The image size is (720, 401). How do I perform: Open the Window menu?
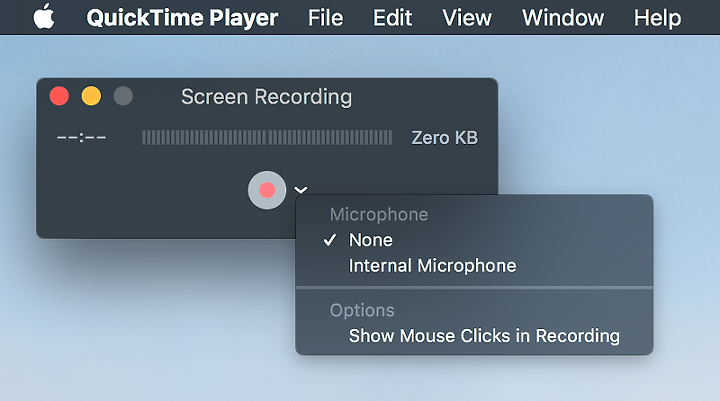[x=563, y=18]
